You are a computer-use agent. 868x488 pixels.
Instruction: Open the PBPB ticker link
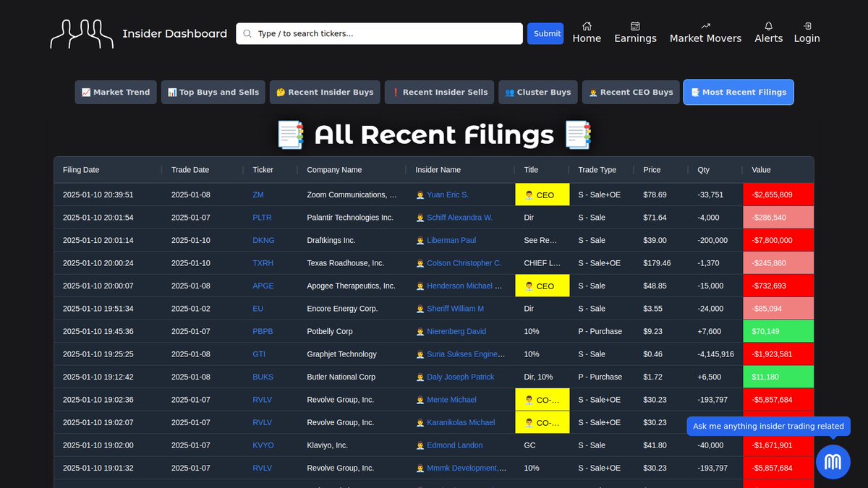(263, 332)
